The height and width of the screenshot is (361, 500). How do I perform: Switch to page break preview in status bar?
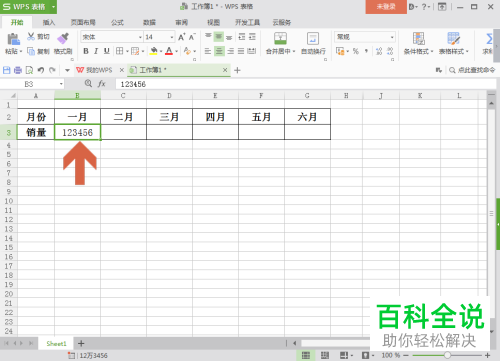coord(325,355)
